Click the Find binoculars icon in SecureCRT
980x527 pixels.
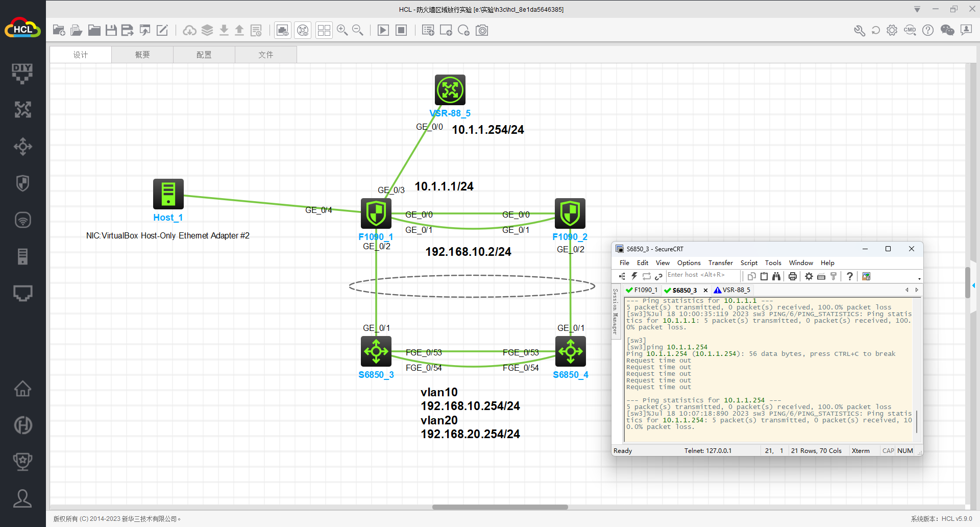click(776, 276)
